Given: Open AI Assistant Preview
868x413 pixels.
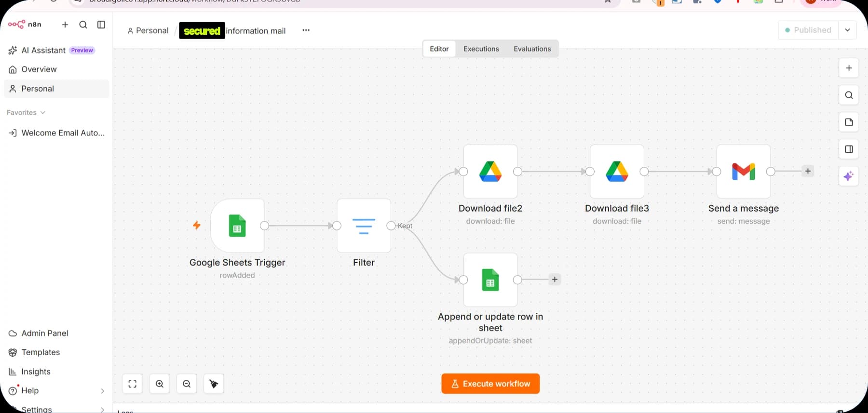Looking at the screenshot, I should (x=56, y=50).
